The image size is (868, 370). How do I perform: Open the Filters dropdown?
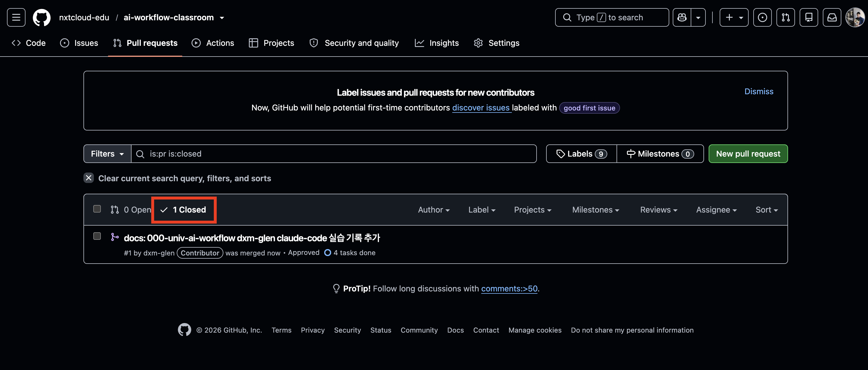coord(107,154)
